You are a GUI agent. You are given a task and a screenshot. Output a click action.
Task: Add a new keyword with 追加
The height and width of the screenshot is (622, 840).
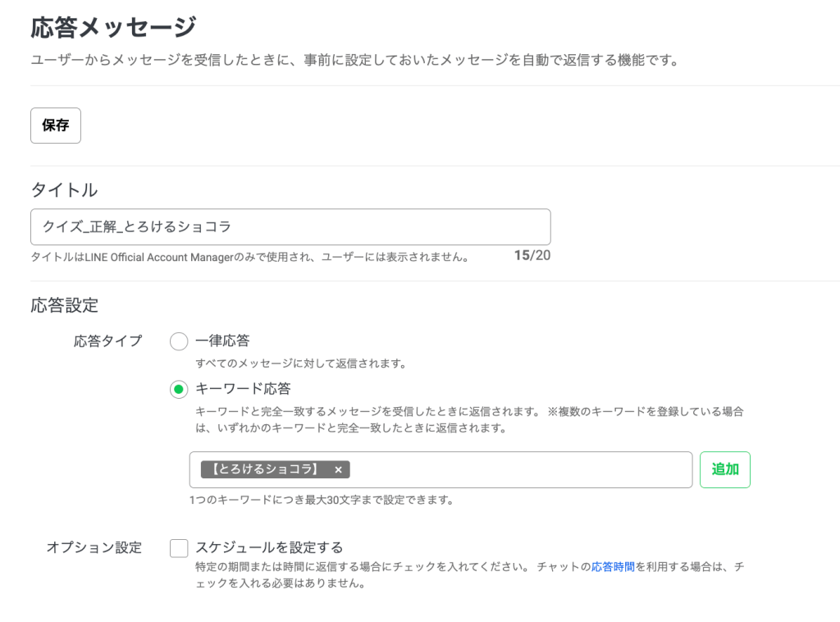[x=724, y=469]
